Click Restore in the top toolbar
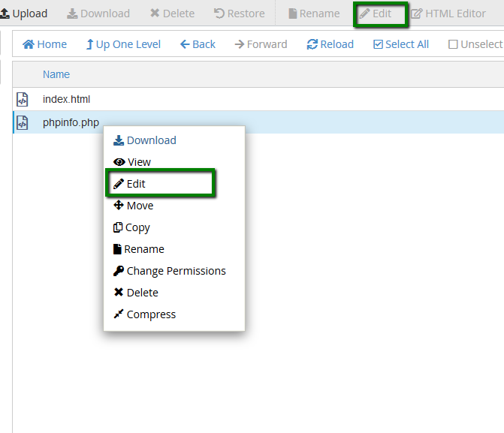 coord(240,14)
